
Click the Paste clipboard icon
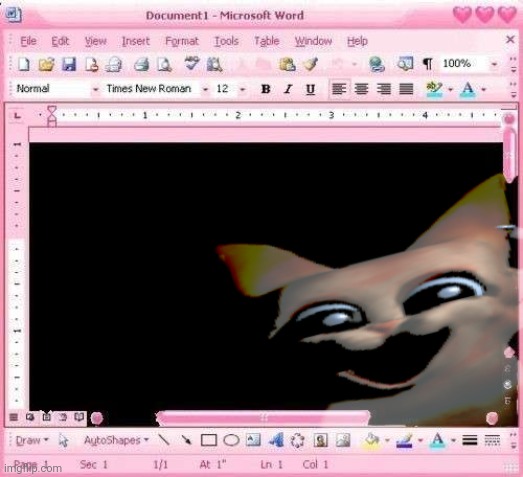[x=287, y=64]
